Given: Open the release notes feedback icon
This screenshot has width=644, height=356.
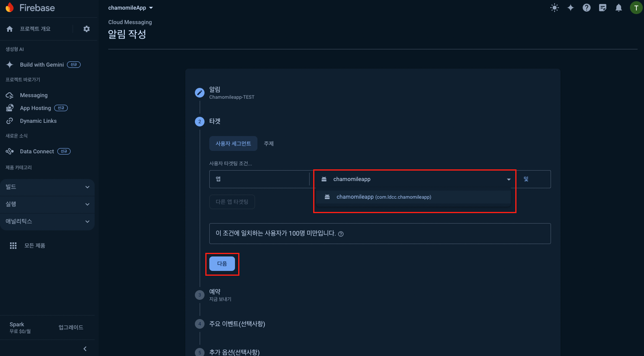Looking at the screenshot, I should tap(603, 8).
